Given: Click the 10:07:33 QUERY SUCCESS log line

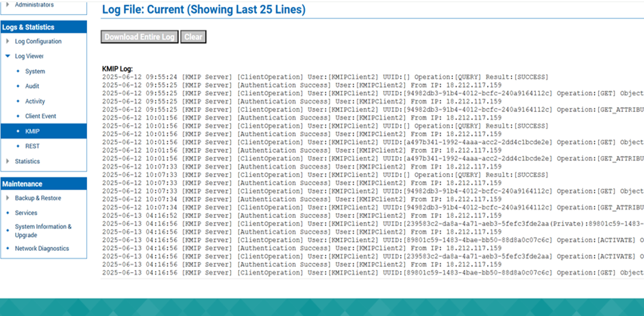Looking at the screenshot, I should (325, 175).
